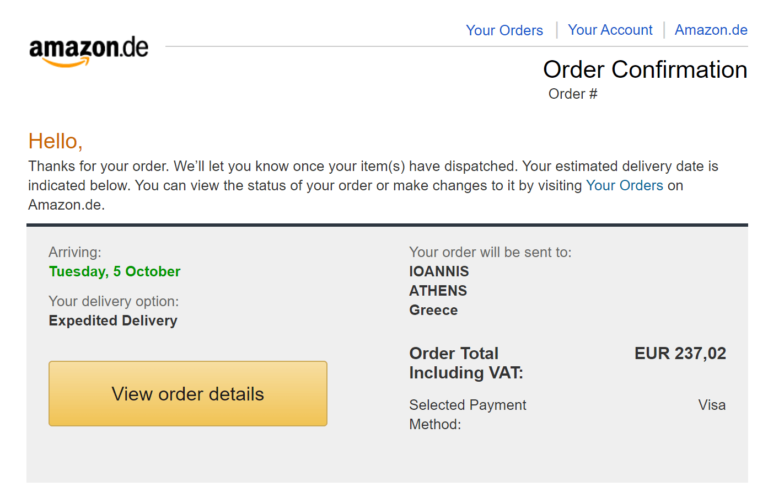Click the Visa payment method text
This screenshot has height=497, width=768.
[712, 405]
